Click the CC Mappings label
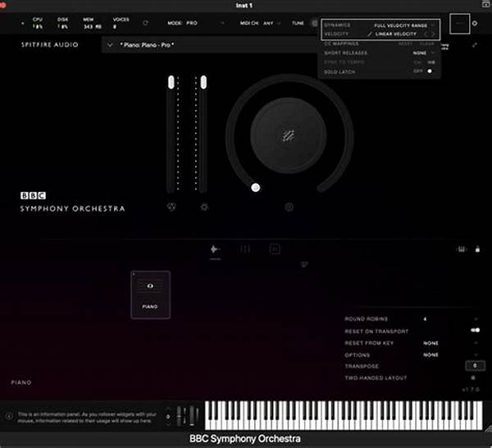Image resolution: width=492 pixels, height=448 pixels. pos(341,43)
